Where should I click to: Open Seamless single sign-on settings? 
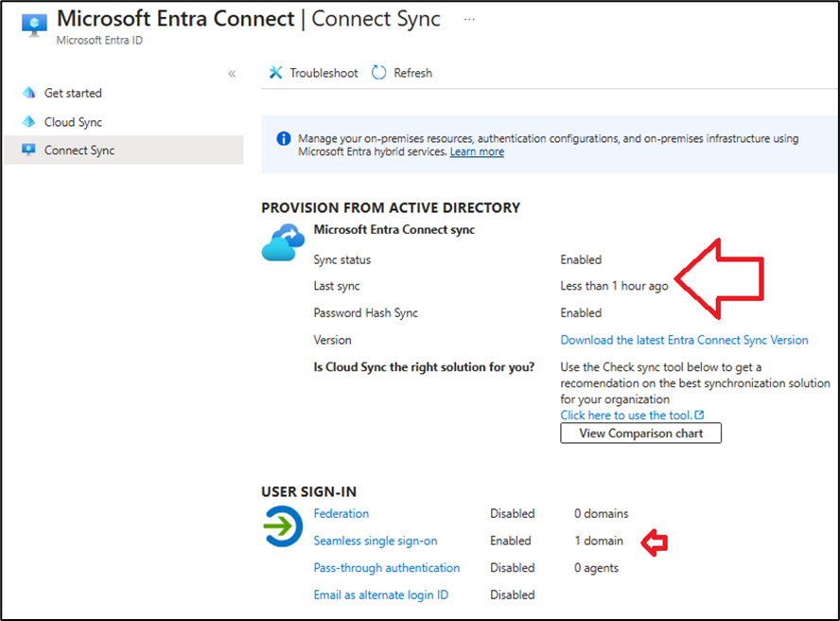[376, 541]
